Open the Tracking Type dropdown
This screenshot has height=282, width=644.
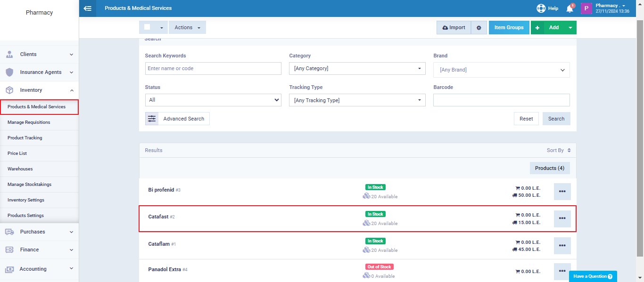coord(357,100)
